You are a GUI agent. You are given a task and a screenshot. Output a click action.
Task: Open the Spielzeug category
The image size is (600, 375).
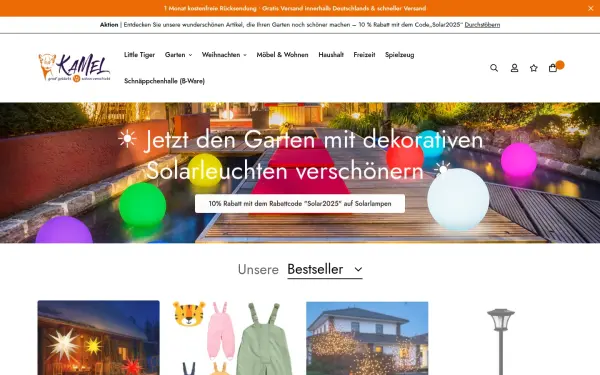[x=399, y=55]
